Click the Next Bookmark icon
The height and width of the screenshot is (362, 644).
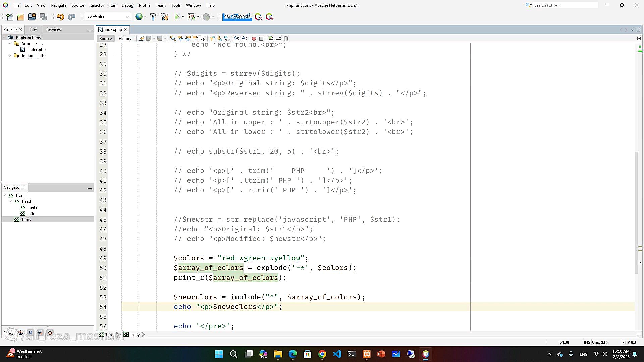click(x=219, y=39)
